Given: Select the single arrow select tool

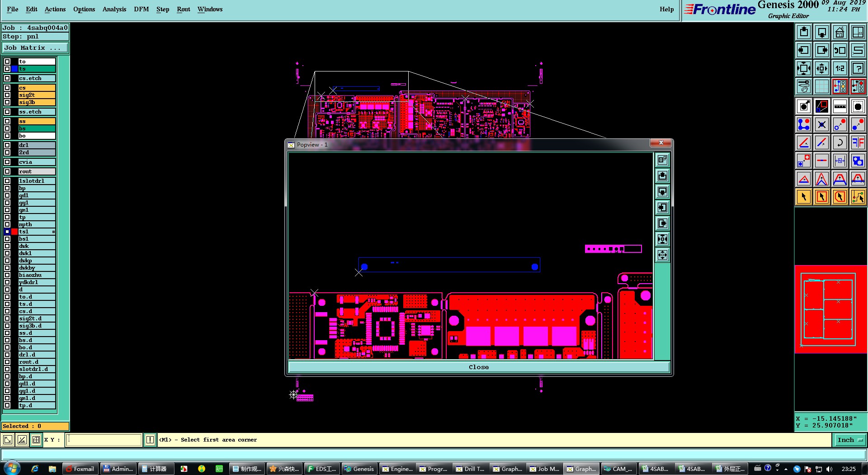Looking at the screenshot, I should point(804,197).
